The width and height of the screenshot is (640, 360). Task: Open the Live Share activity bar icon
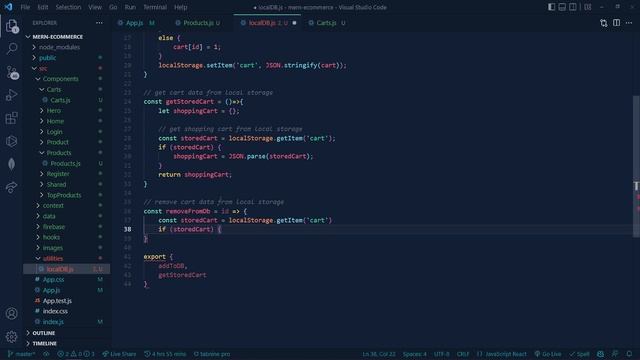pyautogui.click(x=12, y=187)
